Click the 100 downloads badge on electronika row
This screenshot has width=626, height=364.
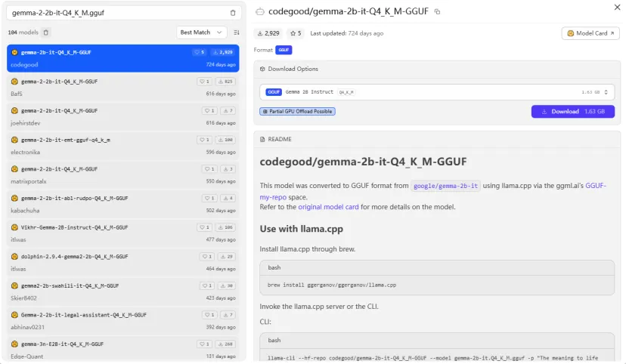click(225, 140)
